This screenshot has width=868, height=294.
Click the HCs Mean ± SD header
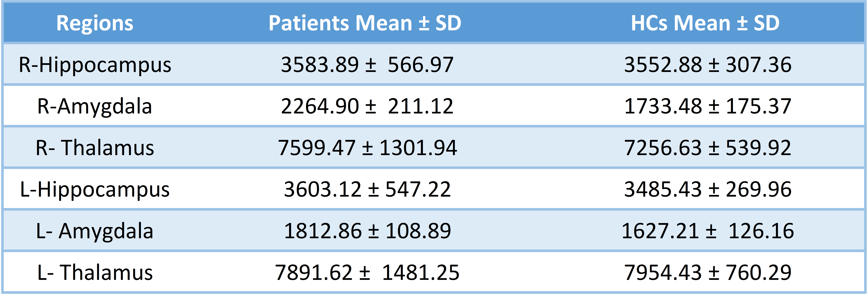click(x=705, y=23)
